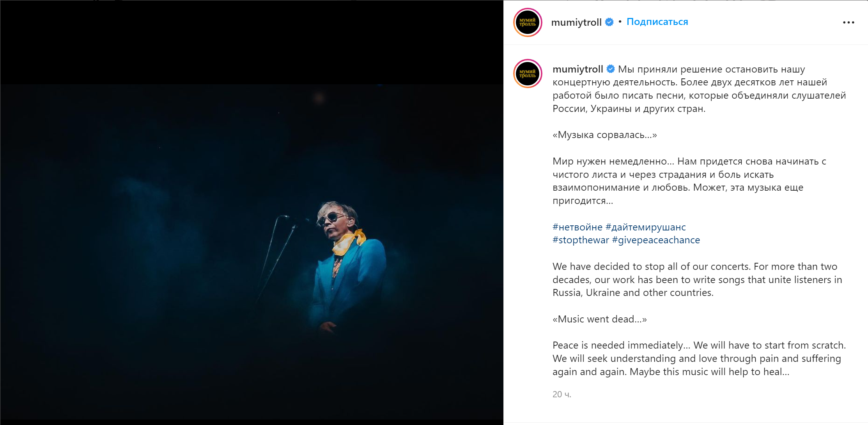Open the #нетвойне hashtag
Image resolution: width=868 pixels, height=425 pixels.
[577, 227]
